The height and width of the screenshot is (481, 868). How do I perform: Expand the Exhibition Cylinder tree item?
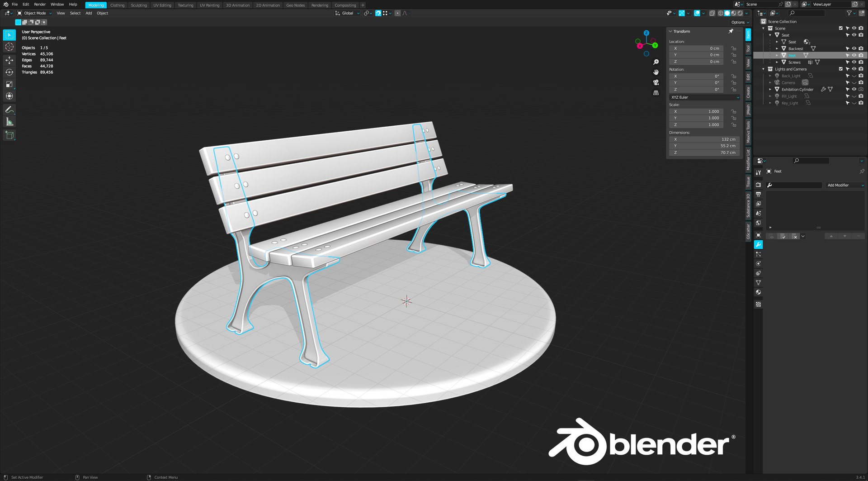(770, 89)
